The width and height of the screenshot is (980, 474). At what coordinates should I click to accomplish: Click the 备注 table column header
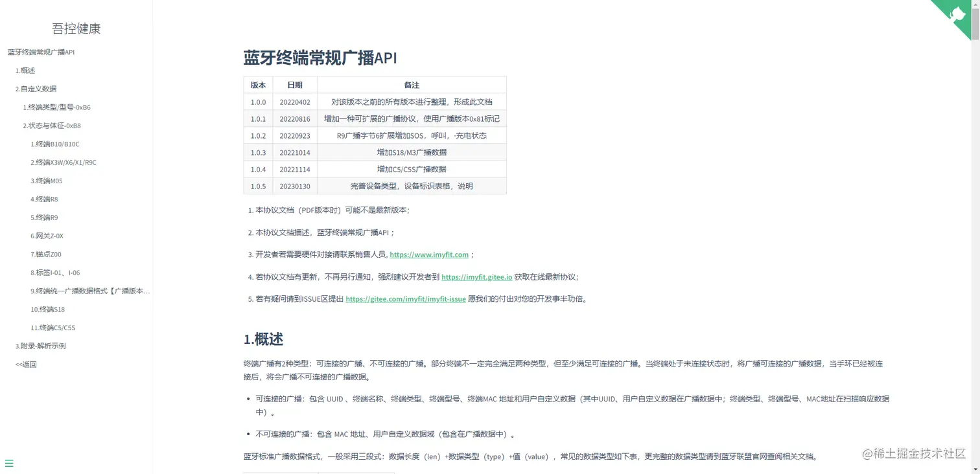412,85
